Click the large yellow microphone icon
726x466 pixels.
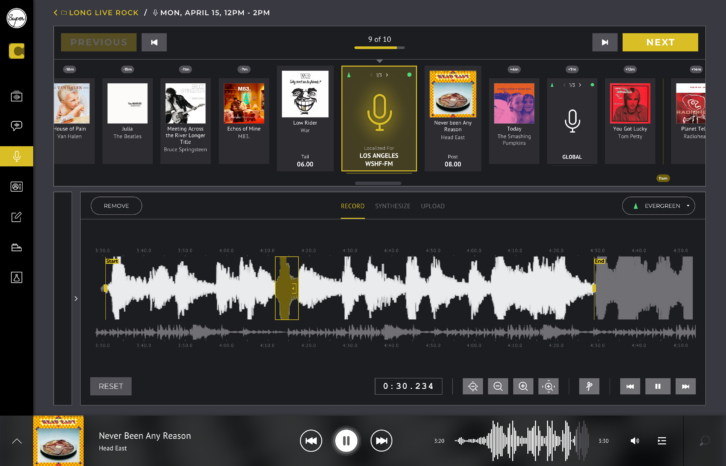[379, 113]
